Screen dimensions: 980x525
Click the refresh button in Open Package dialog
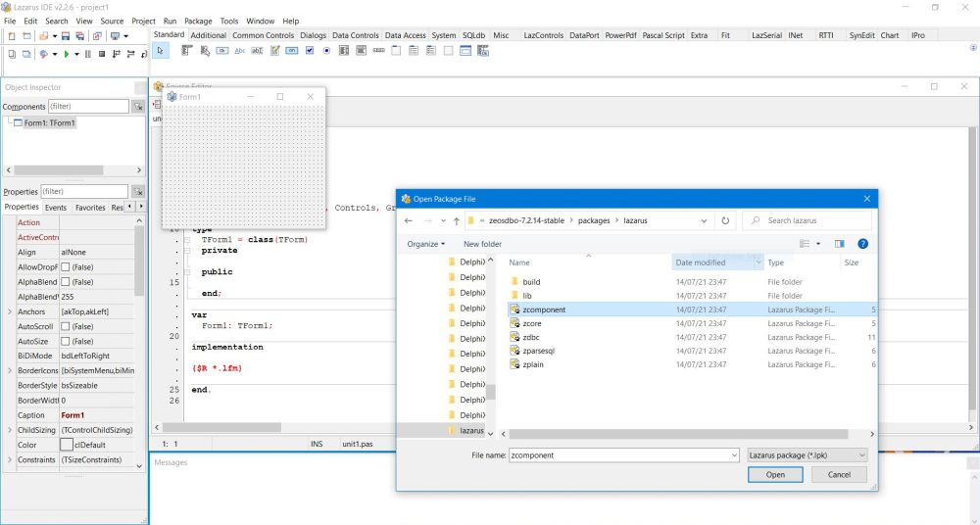725,220
